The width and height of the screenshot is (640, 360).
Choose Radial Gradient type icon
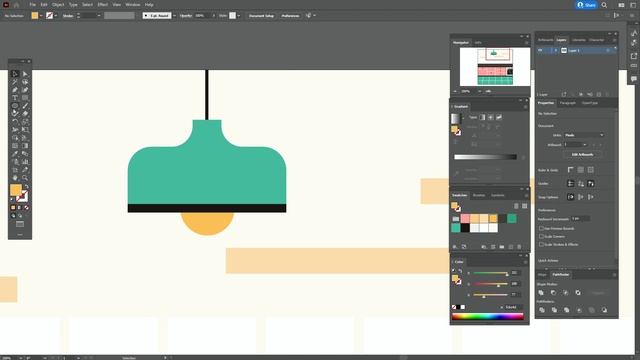tap(491, 117)
